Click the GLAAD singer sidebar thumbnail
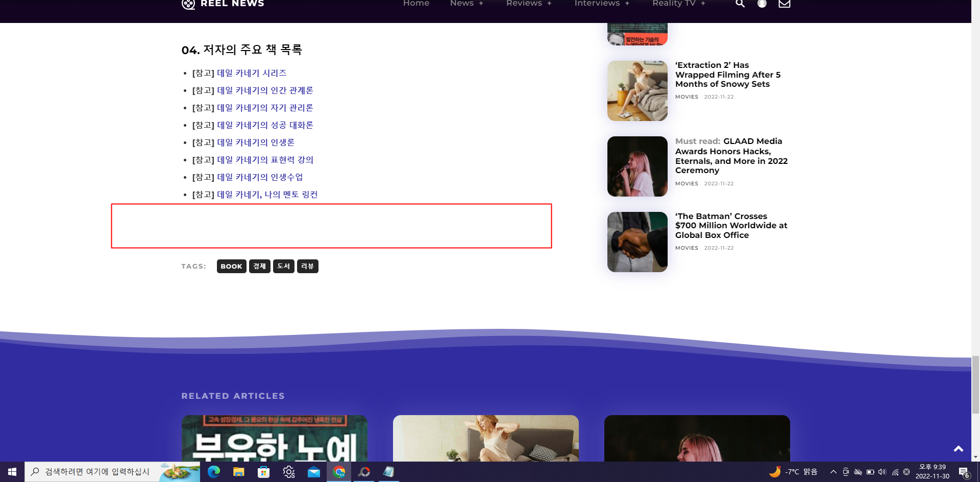The image size is (980, 482). tap(638, 166)
